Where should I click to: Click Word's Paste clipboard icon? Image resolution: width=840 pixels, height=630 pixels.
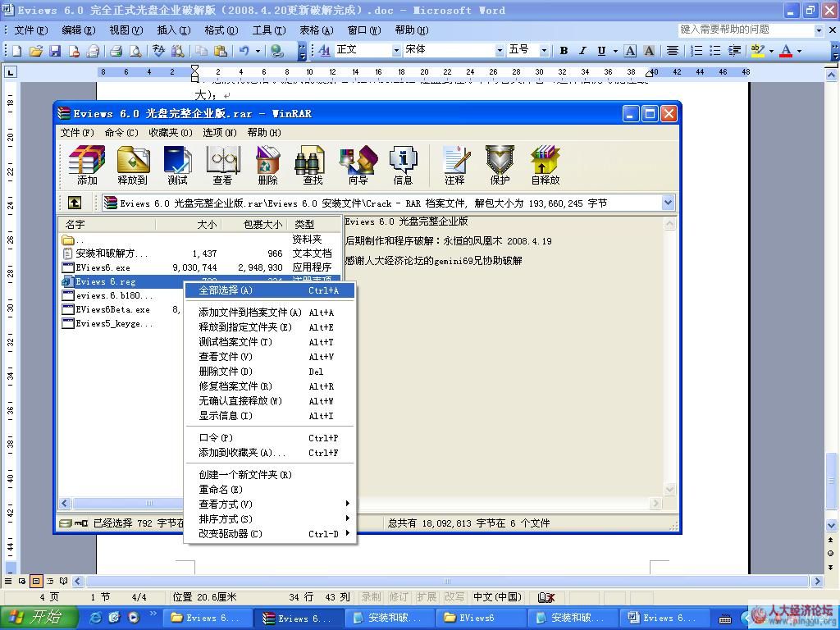220,51
